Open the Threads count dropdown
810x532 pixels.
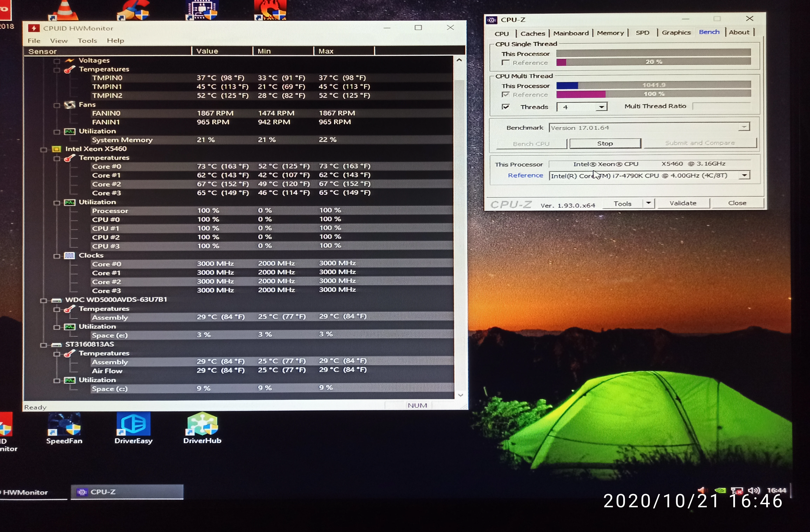601,107
